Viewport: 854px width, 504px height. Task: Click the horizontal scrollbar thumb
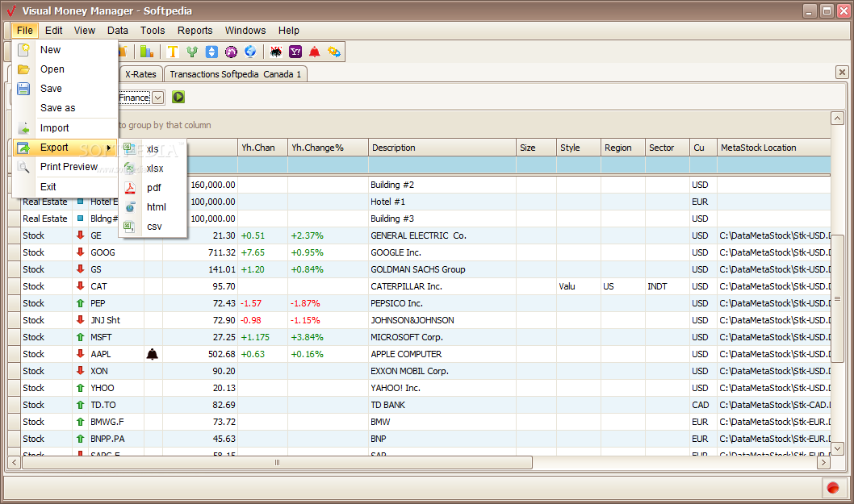coord(277,462)
